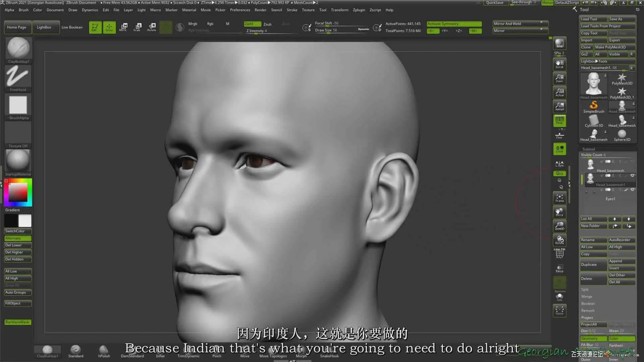
Task: Choose the hPolish brush
Action: [x=104, y=351]
